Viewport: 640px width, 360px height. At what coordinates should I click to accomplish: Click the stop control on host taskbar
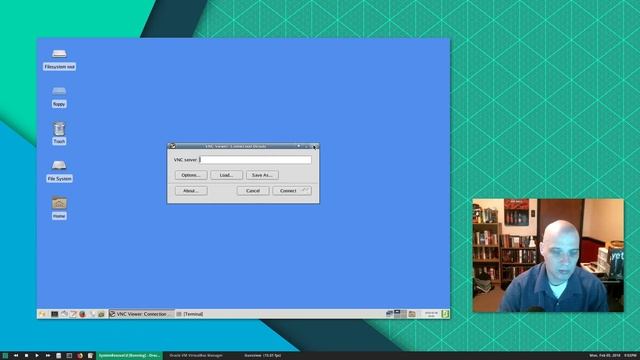(x=27, y=356)
